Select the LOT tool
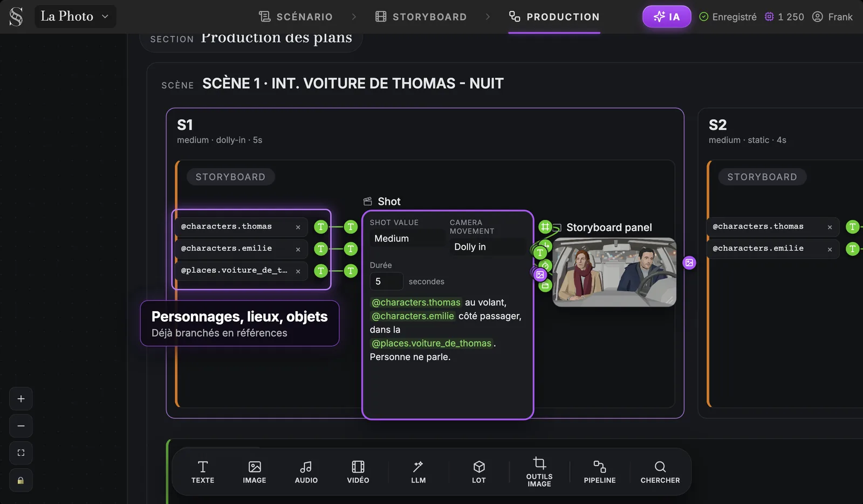The width and height of the screenshot is (863, 504). pos(479,472)
